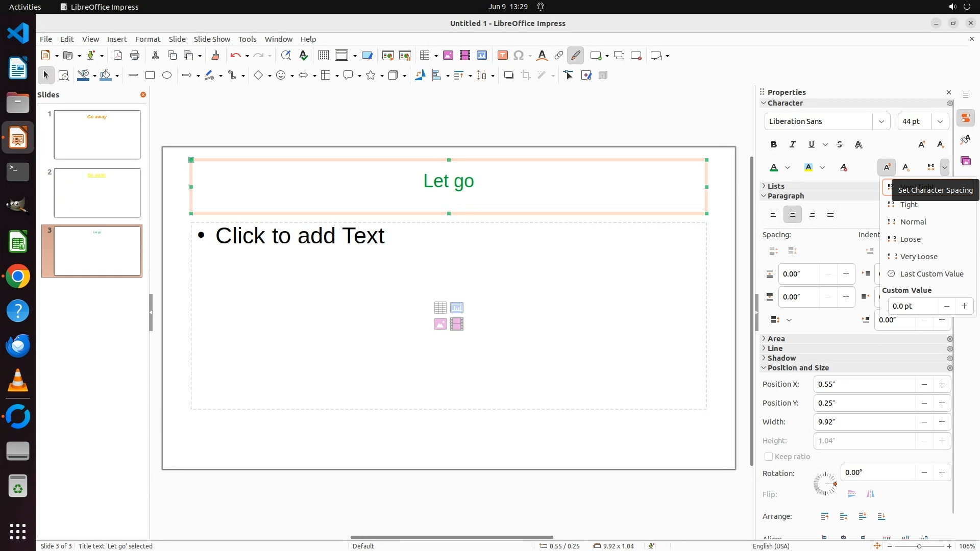Click the Shadow text icon in Character panel

pyautogui.click(x=859, y=145)
